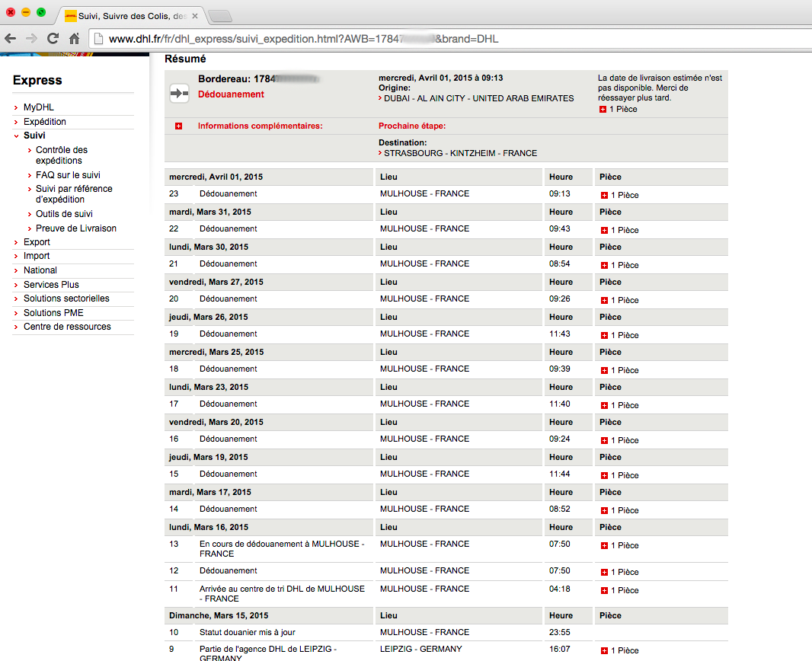Open Preuve de Livraison link
This screenshot has width=812, height=661.
75,228
